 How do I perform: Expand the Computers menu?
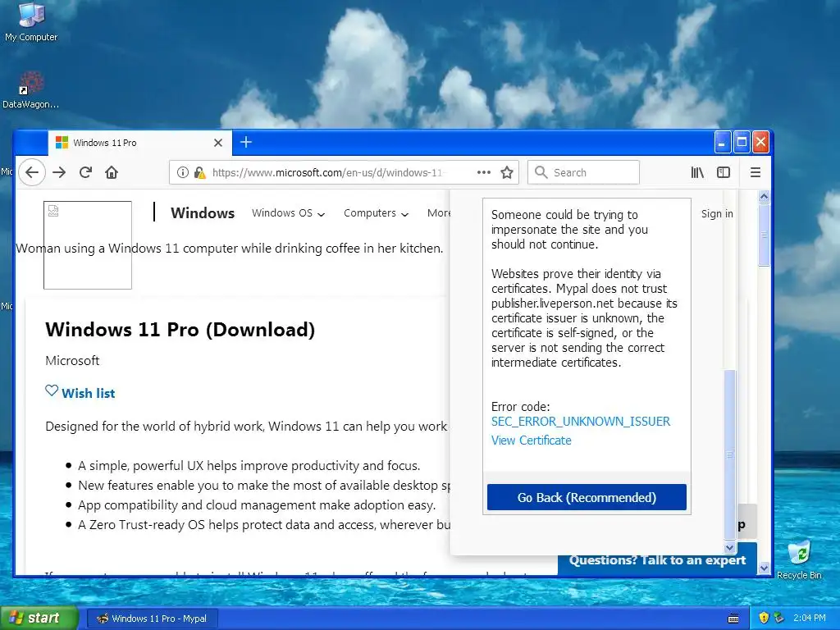(x=376, y=213)
